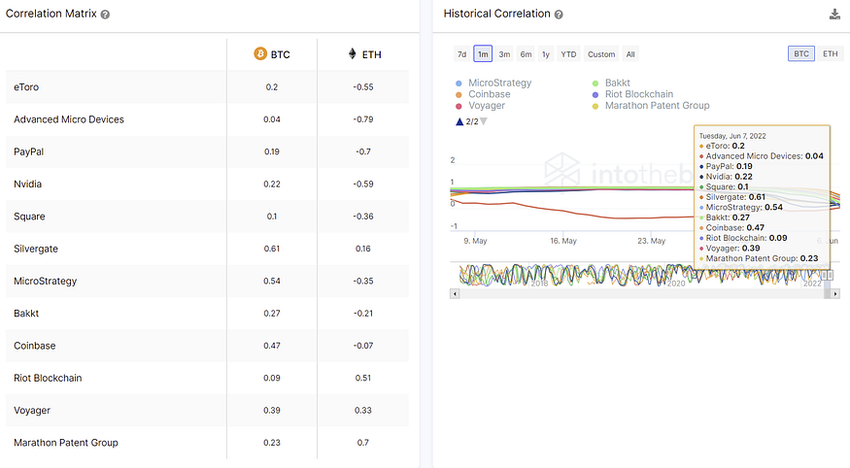This screenshot has width=850, height=468.
Task: Click the navigator mini-chart near 2020
Action: tap(676, 275)
